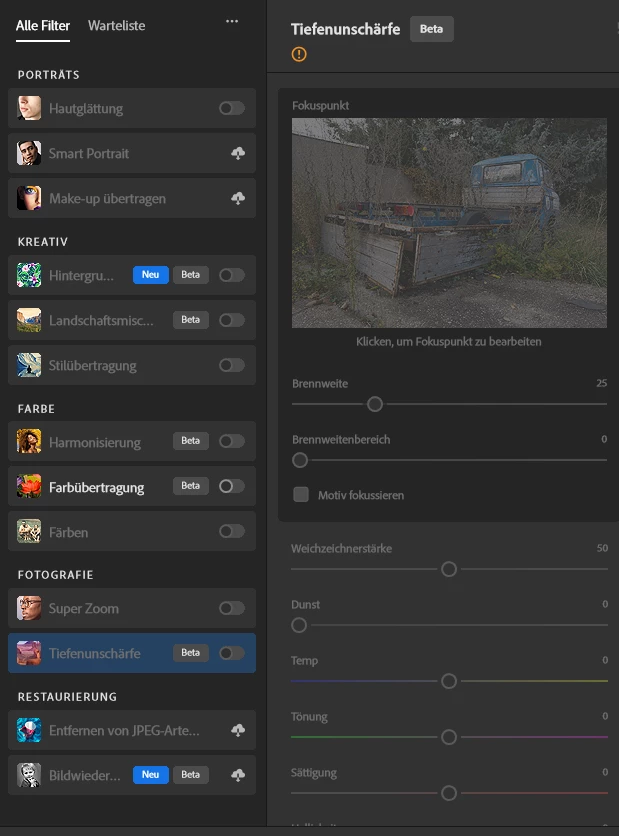Click the Fokuspunkt preview image of the truck
619x836 pixels.
[x=449, y=223]
